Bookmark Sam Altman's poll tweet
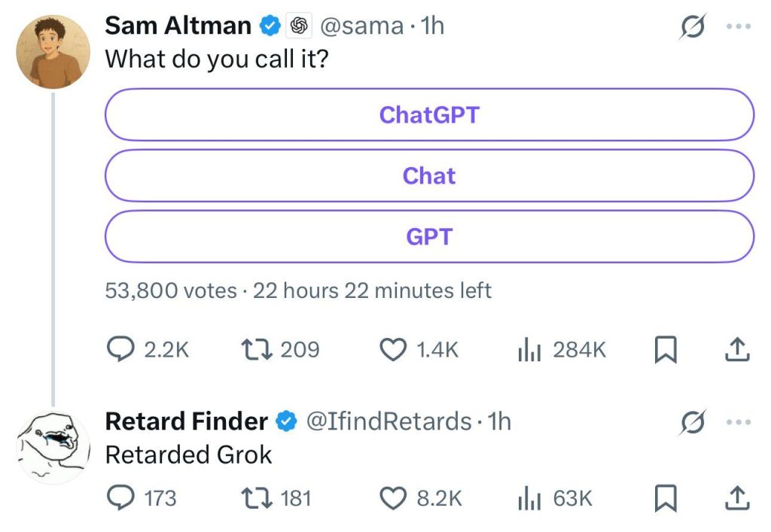Image resolution: width=771 pixels, height=532 pixels. click(x=663, y=350)
